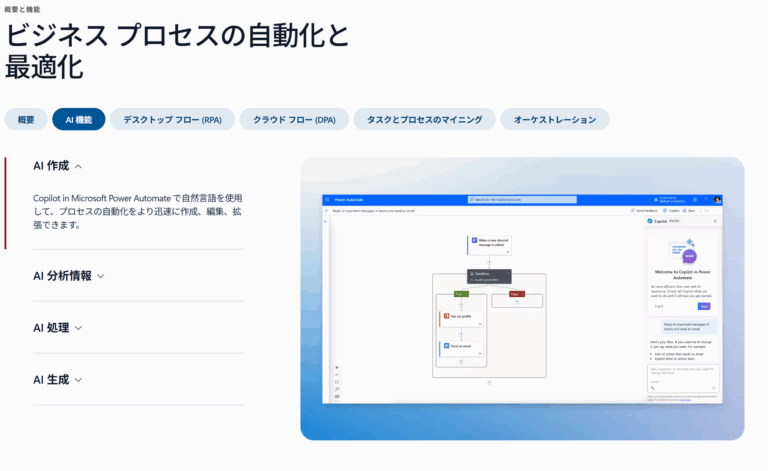Close the Copilot side panel
The image size is (768, 471).
click(715, 221)
